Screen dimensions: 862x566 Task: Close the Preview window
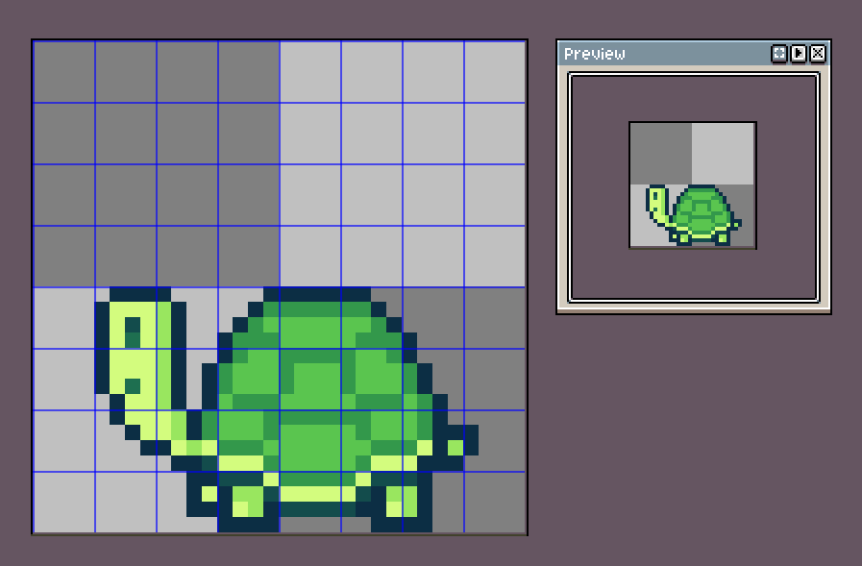pos(817,53)
